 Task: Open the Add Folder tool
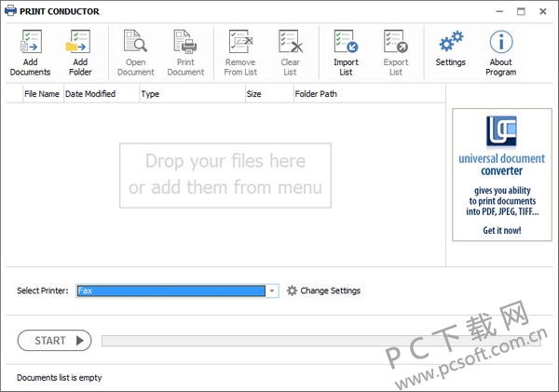(x=78, y=42)
